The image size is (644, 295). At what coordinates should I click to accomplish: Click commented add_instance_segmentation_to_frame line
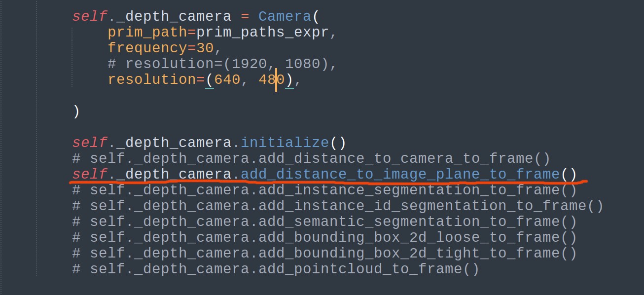coord(324,190)
